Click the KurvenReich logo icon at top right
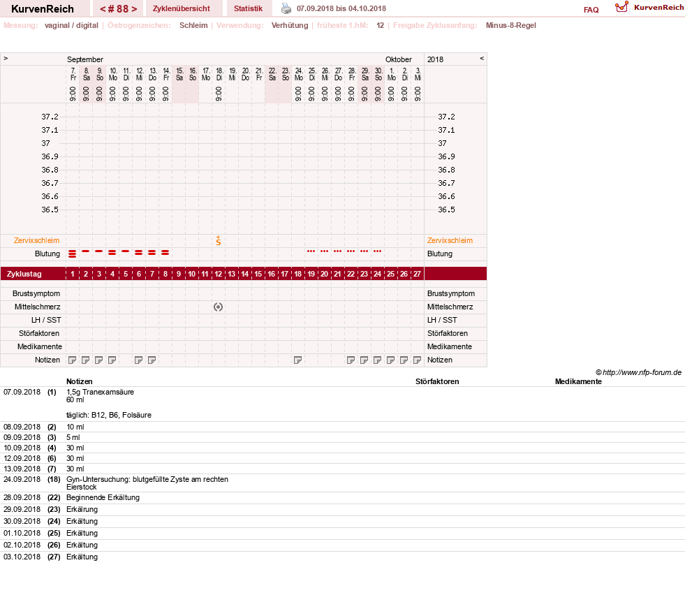Image resolution: width=685 pixels, height=616 pixels. 621,7
